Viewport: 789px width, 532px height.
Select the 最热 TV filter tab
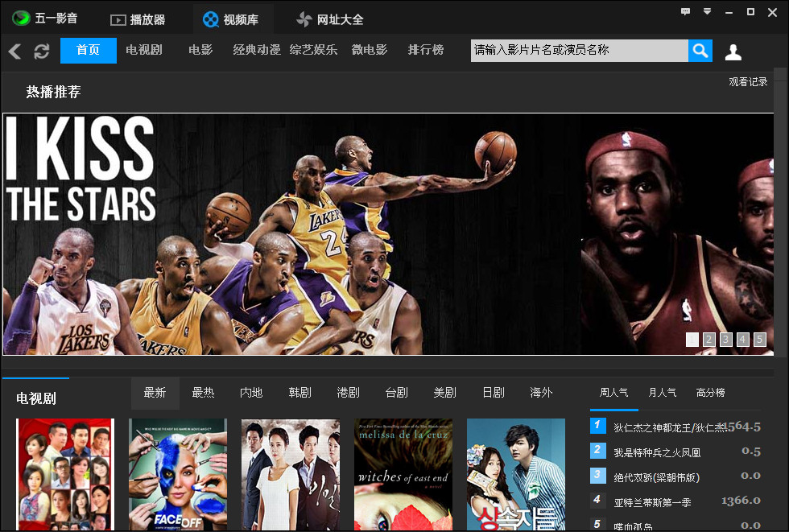pos(203,393)
